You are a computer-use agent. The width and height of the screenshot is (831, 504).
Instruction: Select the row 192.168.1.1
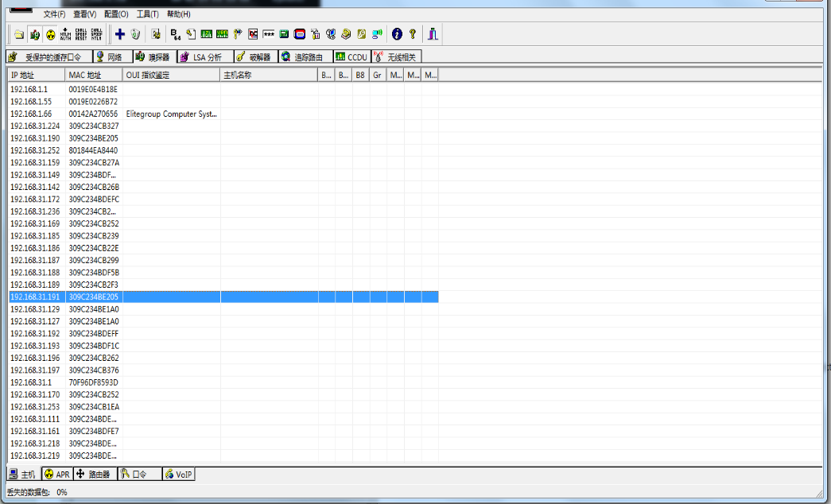coord(223,90)
